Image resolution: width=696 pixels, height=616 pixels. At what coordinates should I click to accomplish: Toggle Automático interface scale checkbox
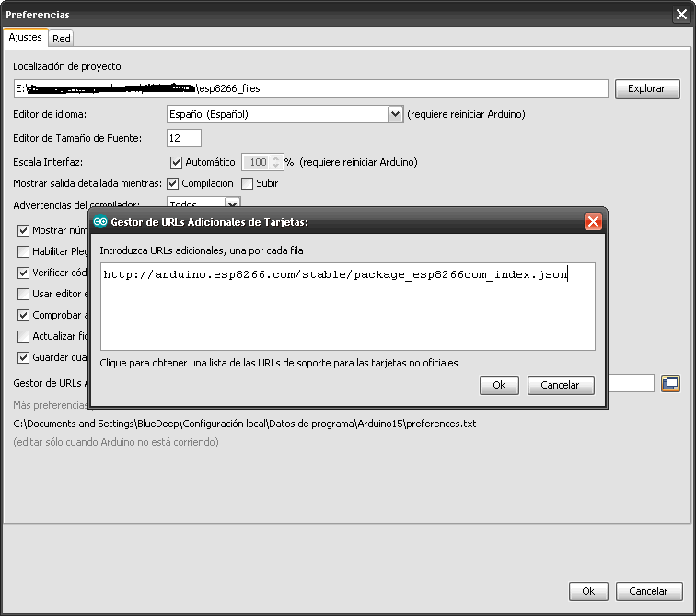[x=177, y=162]
